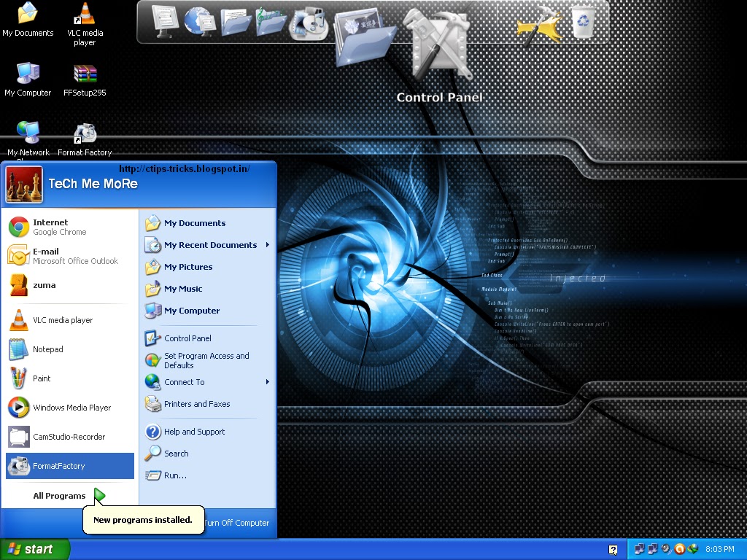The height and width of the screenshot is (560, 747).
Task: Open Help and Support
Action: (x=208, y=432)
